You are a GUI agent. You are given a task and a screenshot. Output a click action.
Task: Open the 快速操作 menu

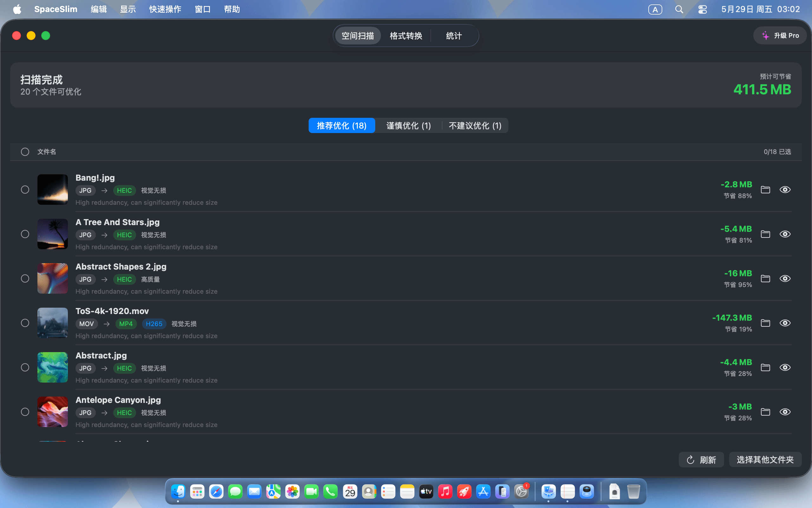165,9
